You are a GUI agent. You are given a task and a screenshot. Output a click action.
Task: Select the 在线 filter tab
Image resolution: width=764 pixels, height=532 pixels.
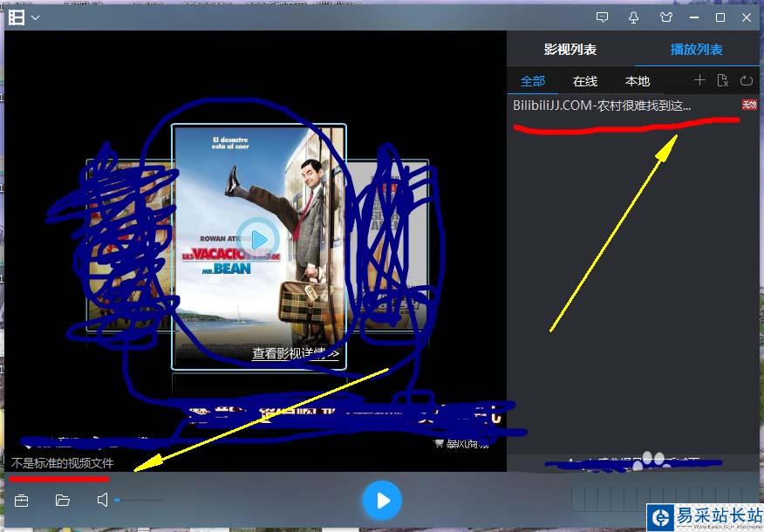point(585,81)
